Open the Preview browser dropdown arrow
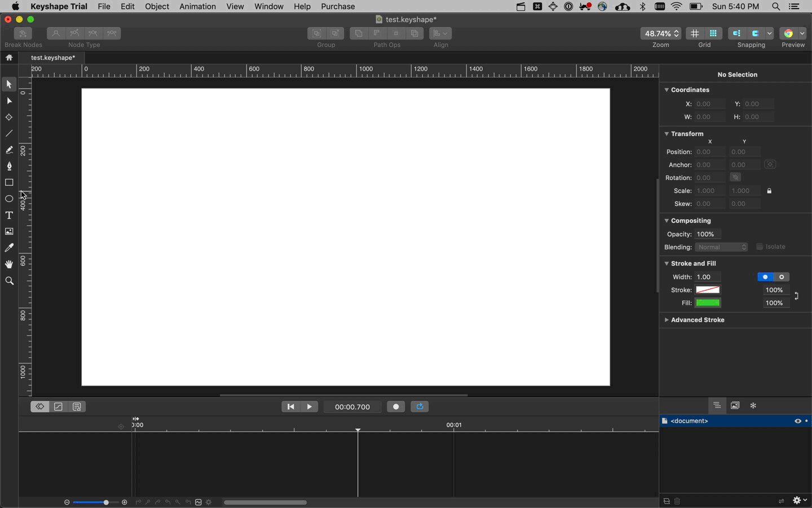 coord(802,33)
